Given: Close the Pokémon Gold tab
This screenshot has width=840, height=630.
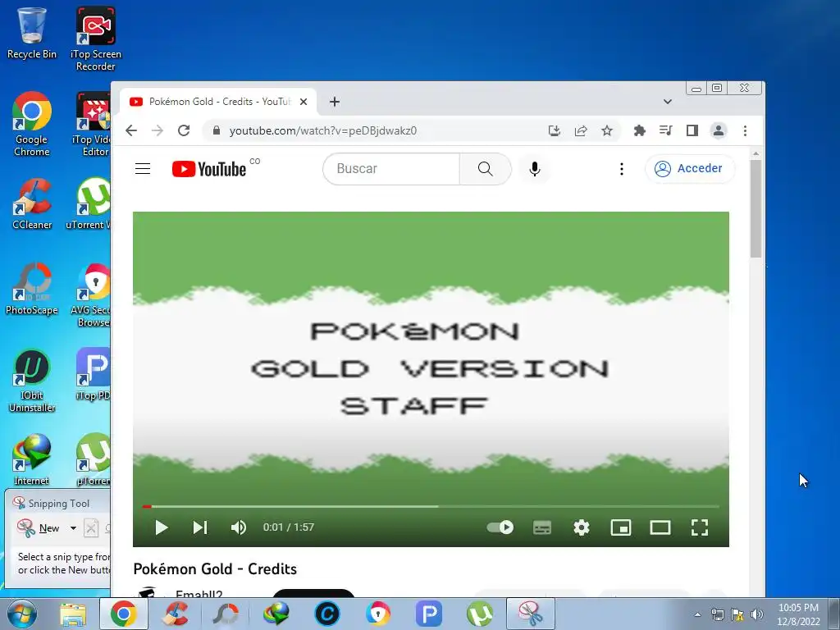Looking at the screenshot, I should (304, 102).
